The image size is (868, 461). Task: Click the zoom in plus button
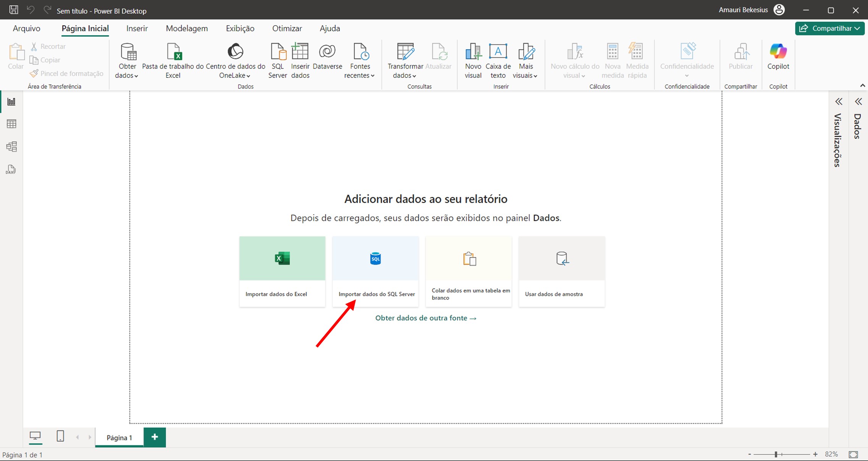coord(815,454)
